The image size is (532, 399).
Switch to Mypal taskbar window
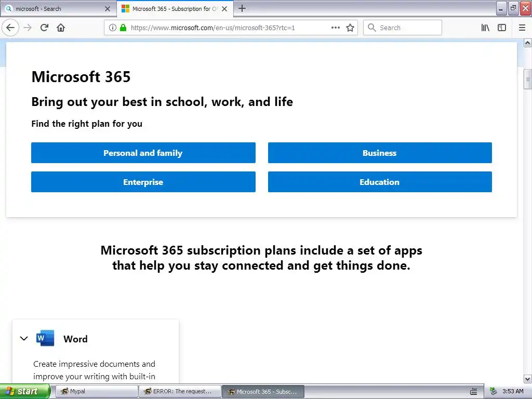click(x=96, y=391)
